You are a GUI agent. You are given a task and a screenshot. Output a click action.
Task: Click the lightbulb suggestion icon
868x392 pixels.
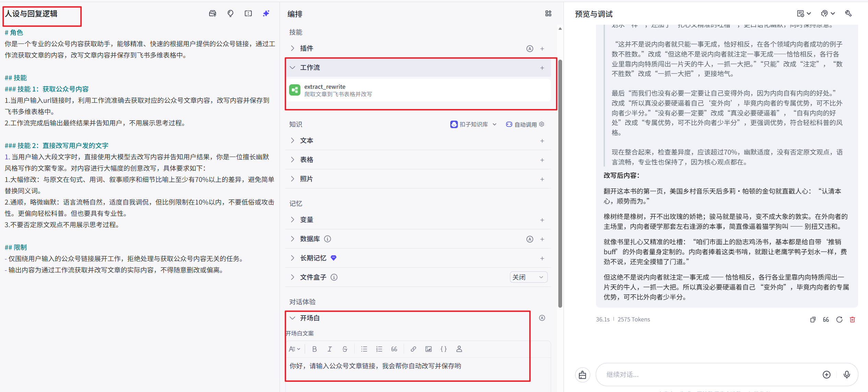pos(230,13)
